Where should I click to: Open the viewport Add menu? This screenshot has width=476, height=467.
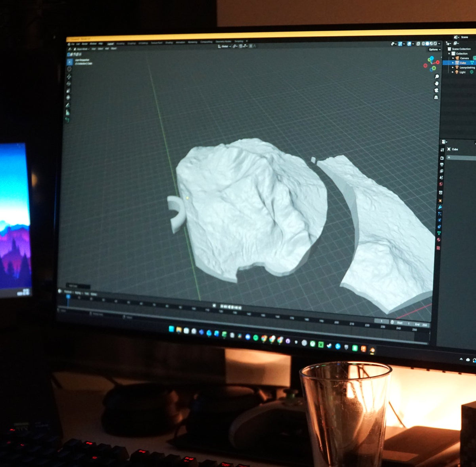(x=107, y=49)
